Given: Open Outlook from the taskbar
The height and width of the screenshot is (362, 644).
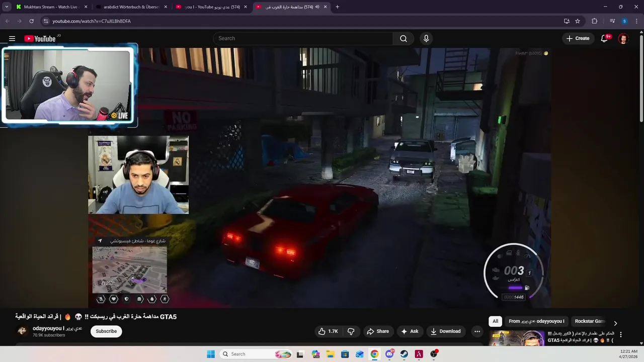Looking at the screenshot, I should pyautogui.click(x=360, y=354).
